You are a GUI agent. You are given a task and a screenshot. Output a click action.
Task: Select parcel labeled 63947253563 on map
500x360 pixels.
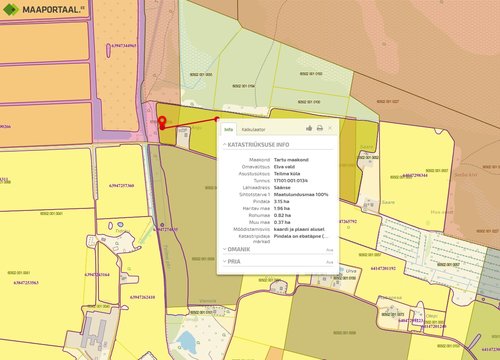click(x=26, y=283)
